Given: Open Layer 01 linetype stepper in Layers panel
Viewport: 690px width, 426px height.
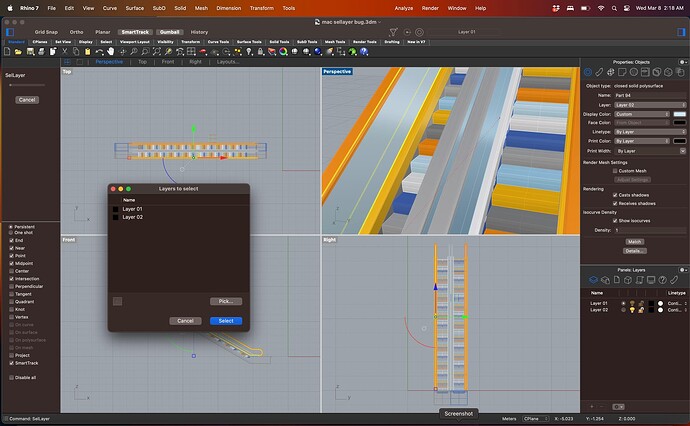Looking at the screenshot, I should 685,303.
